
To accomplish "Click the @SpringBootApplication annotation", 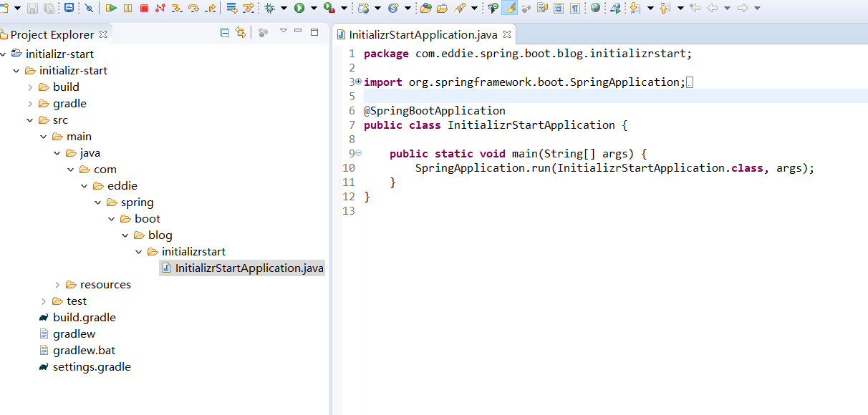I will point(435,111).
